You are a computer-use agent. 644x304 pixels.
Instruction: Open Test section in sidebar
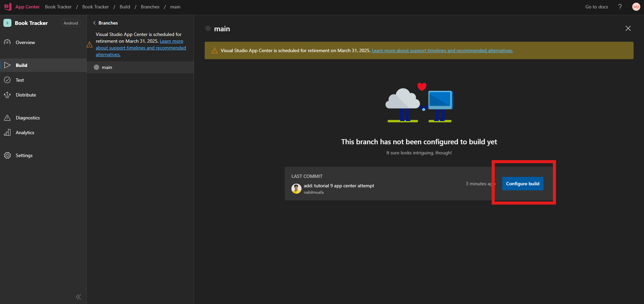coord(43,80)
